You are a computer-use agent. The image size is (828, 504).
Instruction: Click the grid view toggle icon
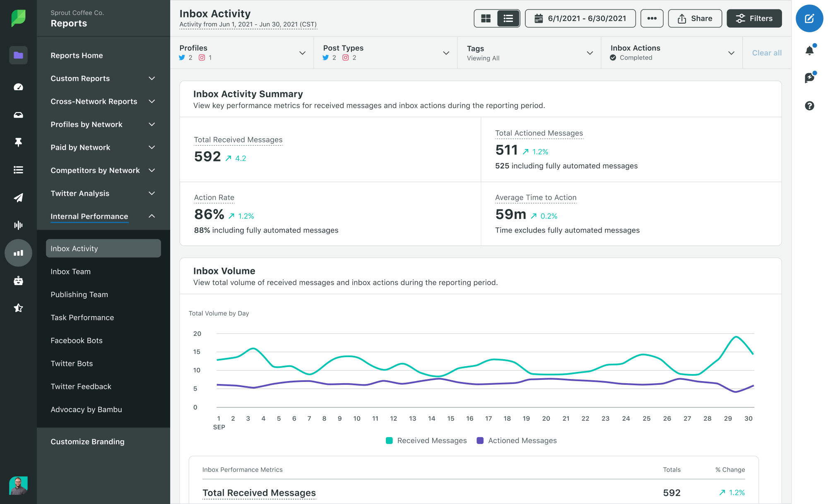click(485, 19)
